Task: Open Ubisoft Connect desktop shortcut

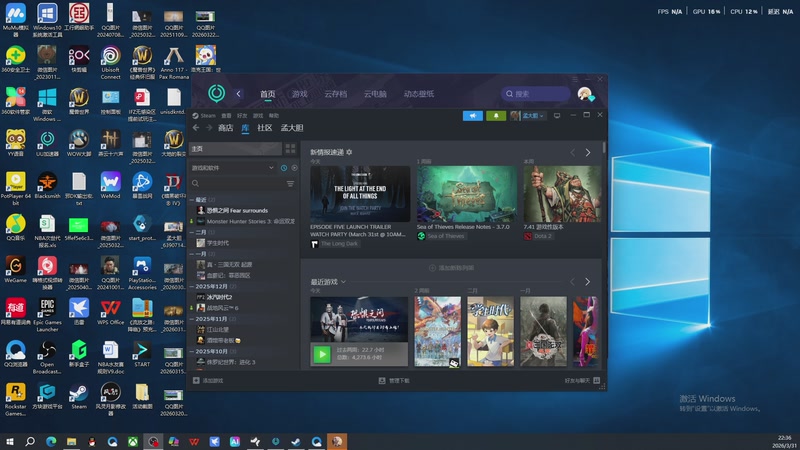Action: 111,63
